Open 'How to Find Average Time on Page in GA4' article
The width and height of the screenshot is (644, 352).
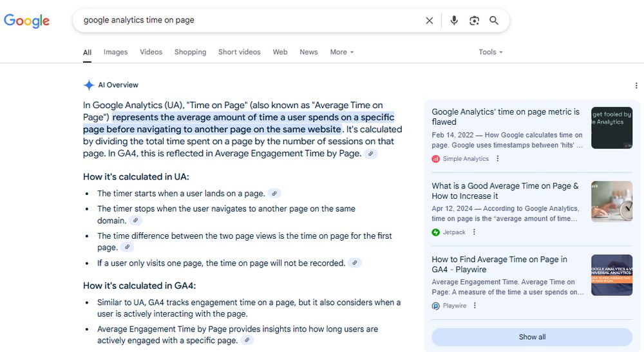point(500,264)
